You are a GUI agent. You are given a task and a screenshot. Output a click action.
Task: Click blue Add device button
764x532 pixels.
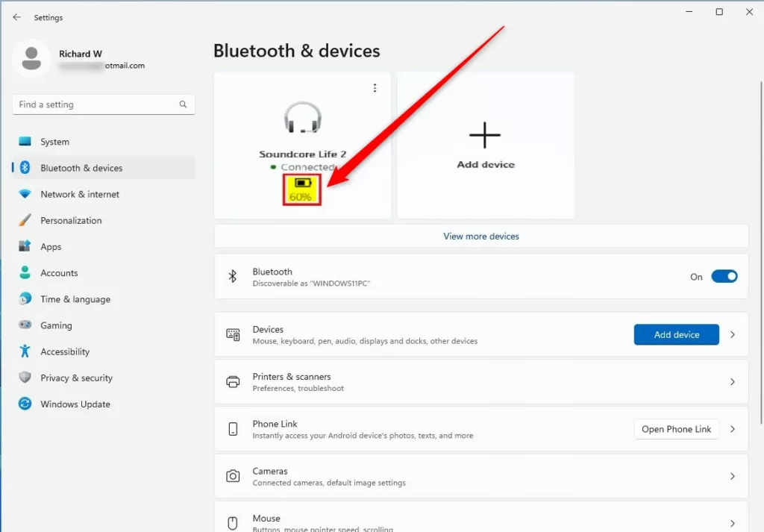(676, 335)
